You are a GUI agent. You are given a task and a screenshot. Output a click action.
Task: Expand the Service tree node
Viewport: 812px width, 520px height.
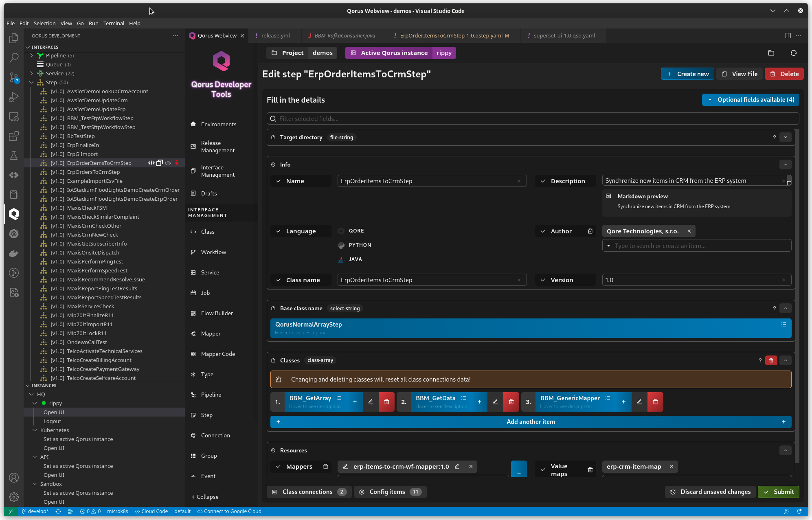[31, 73]
